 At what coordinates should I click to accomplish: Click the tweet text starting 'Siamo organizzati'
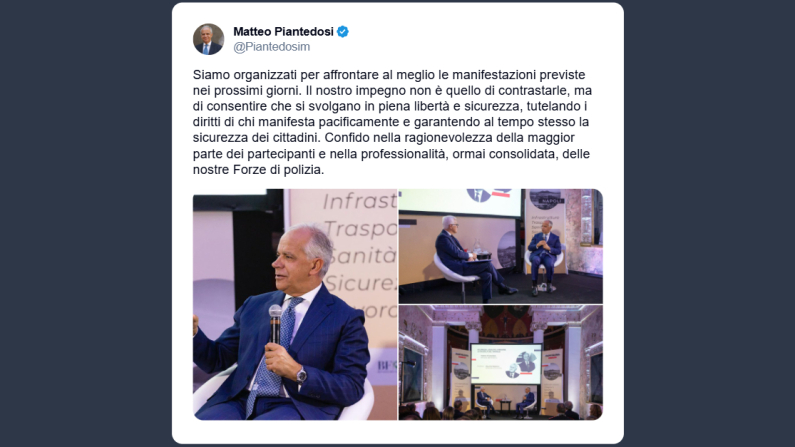(x=392, y=122)
